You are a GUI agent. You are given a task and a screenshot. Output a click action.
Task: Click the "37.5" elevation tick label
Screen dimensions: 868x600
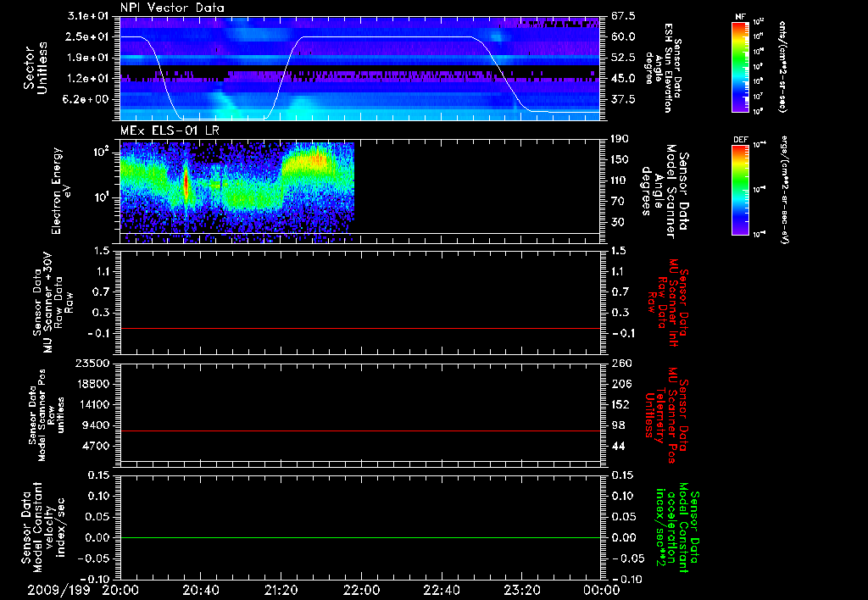tap(623, 99)
